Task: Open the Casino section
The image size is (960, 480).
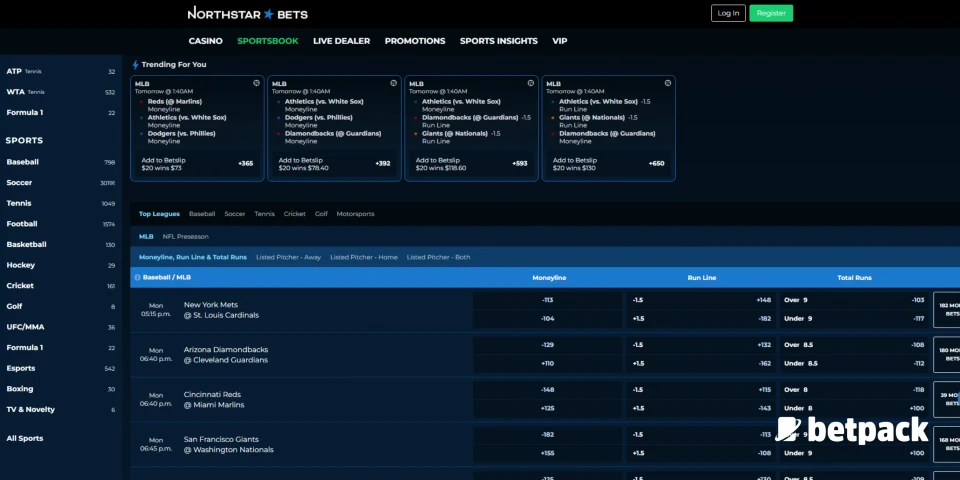Action: point(206,41)
